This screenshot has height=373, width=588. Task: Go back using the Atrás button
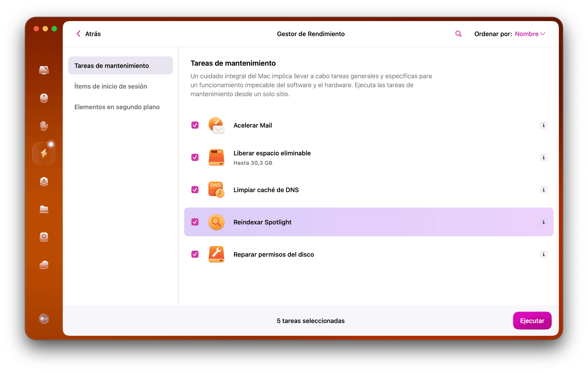88,34
